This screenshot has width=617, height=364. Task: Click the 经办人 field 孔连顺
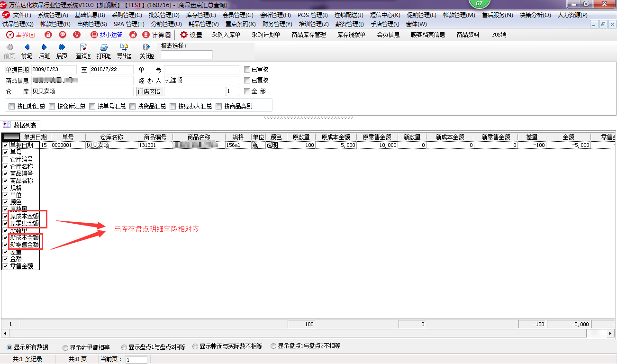[201, 81]
